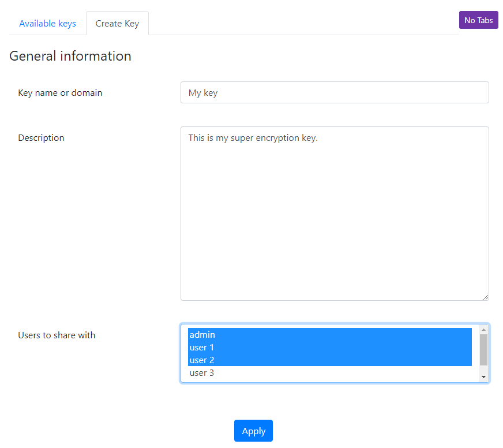Select user 2 in share list
Viewport: 503px width, 448px height.
click(x=330, y=360)
